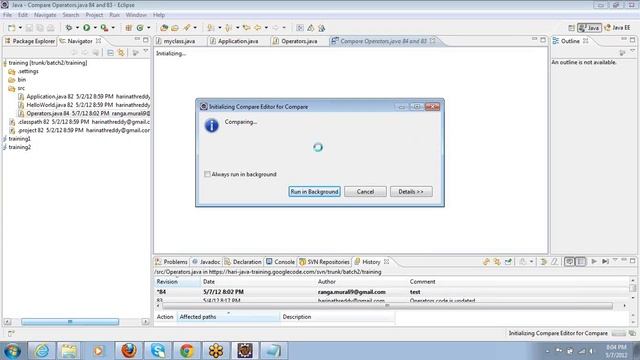
Task: Click Collapse All icon in Navigator toolbar
Action: click(110, 53)
